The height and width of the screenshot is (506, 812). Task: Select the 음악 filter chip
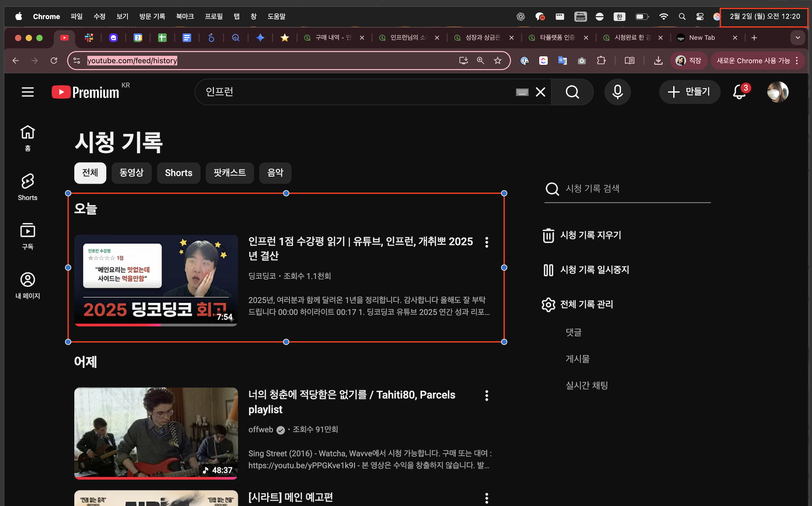(275, 173)
